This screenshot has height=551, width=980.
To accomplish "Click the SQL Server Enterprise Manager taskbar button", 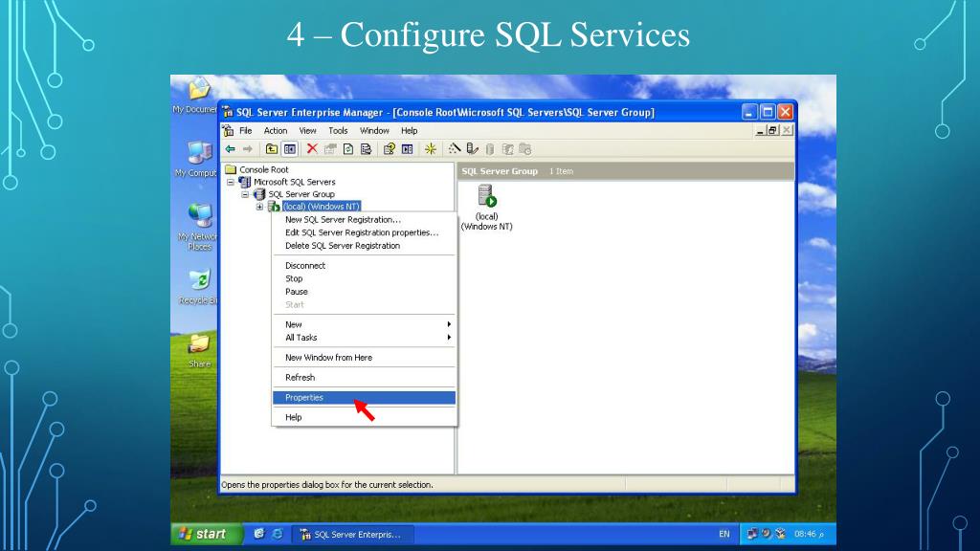I will (354, 534).
